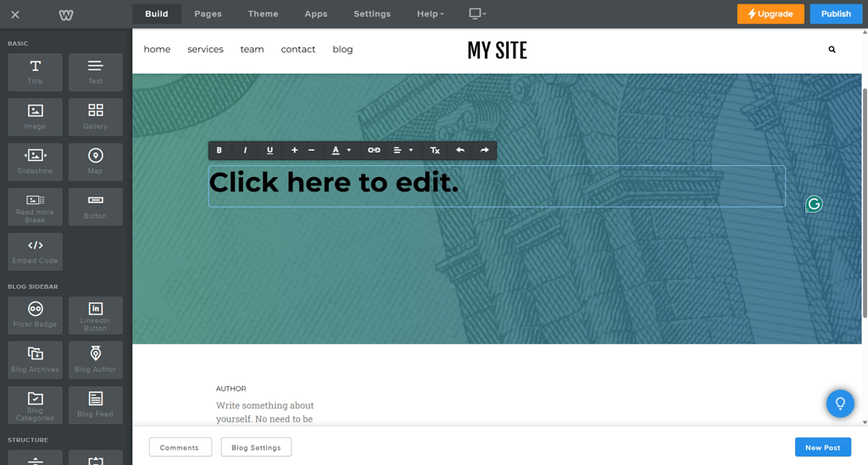
Task: Toggle italic formatting
Action: point(245,151)
